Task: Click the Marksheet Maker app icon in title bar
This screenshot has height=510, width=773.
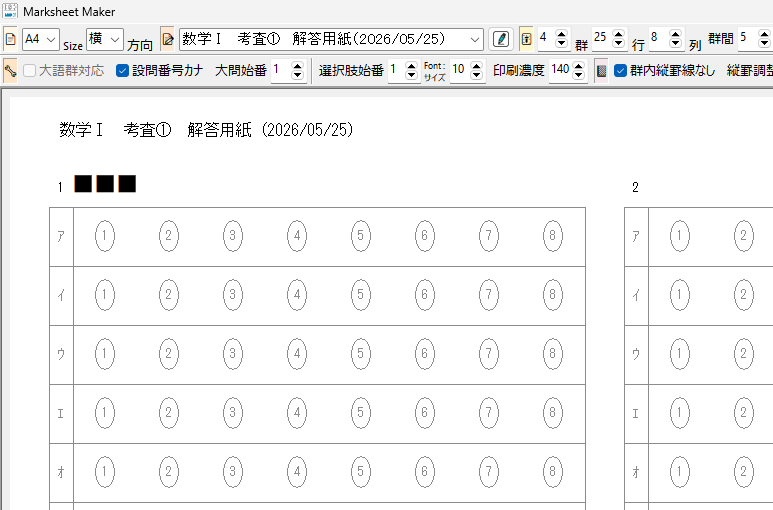Action: 10,11
